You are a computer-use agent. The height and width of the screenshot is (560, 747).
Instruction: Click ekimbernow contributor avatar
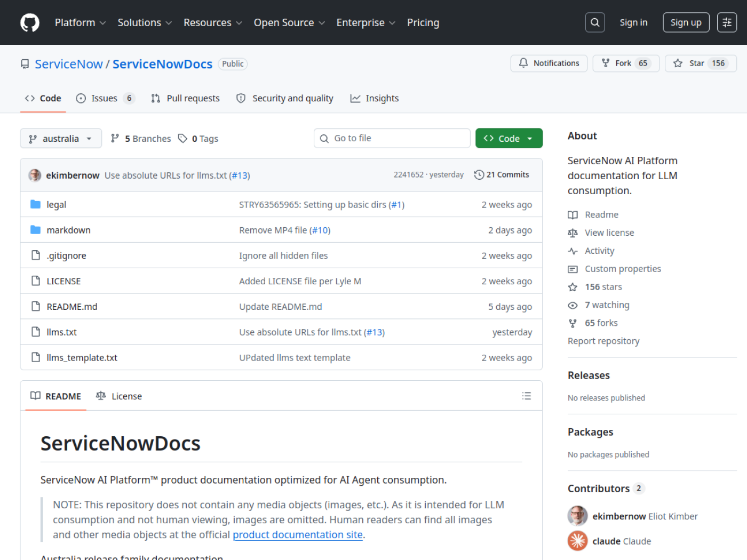coord(577,516)
